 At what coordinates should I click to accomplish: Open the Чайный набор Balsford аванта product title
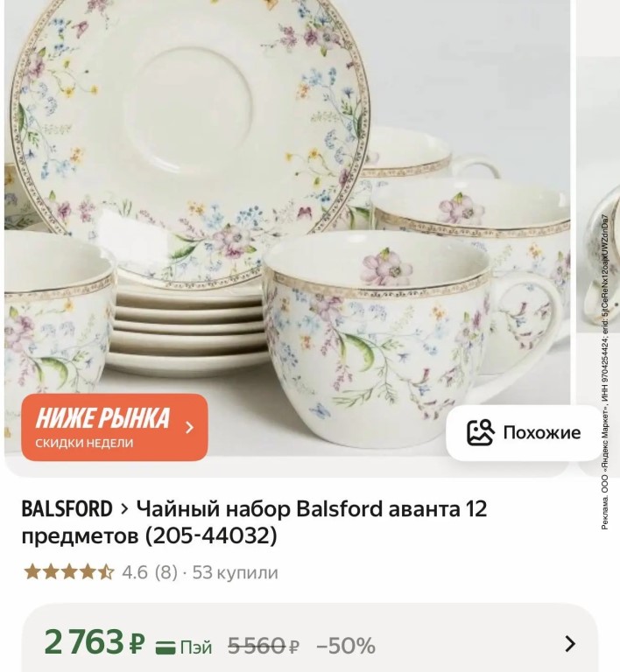[x=254, y=522]
